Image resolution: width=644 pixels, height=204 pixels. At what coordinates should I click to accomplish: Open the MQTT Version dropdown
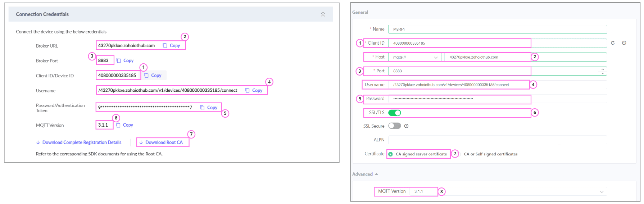coord(508,191)
